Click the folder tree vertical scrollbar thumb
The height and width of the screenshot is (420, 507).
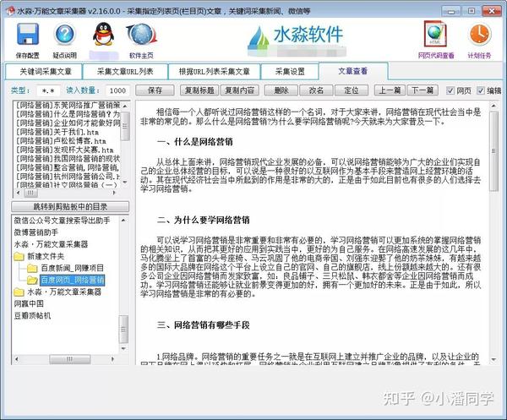click(123, 329)
